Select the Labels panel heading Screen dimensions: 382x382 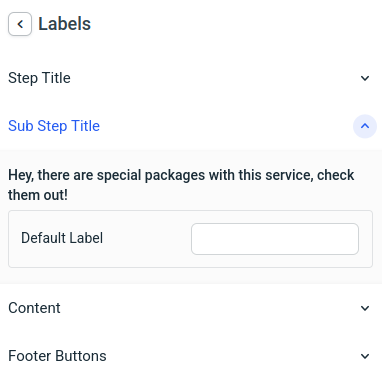point(65,24)
